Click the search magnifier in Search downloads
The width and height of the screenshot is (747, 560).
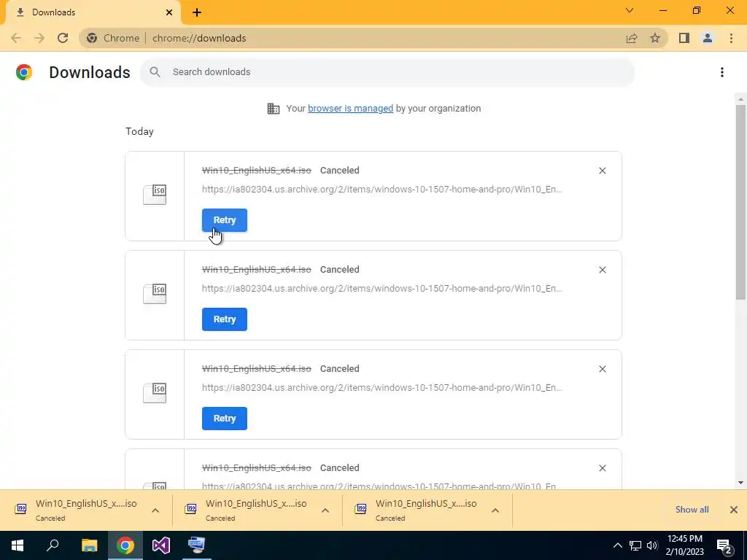click(155, 72)
